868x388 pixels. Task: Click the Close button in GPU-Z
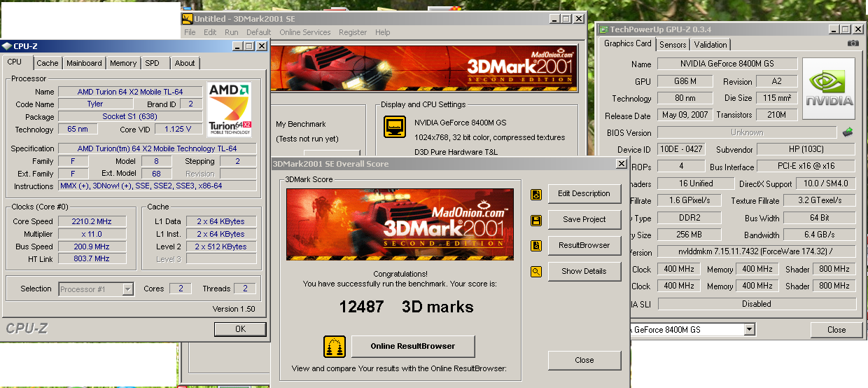(x=836, y=330)
